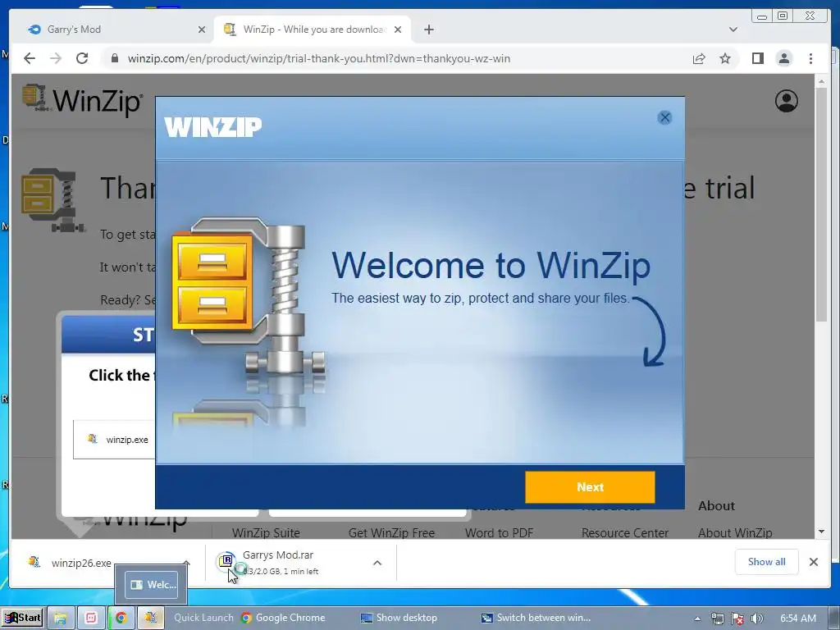The width and height of the screenshot is (840, 630).
Task: Click the address bar URL field
Action: point(319,58)
